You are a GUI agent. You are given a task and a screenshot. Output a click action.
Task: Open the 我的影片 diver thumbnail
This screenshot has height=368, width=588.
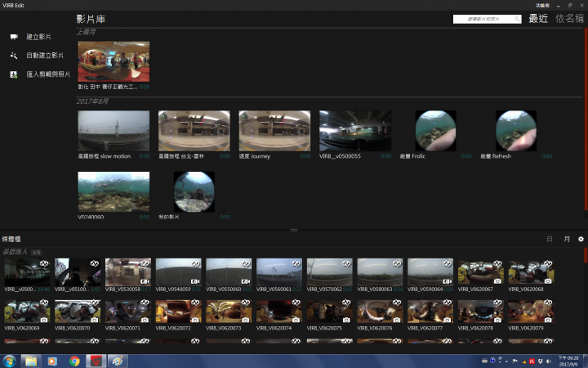tap(194, 191)
